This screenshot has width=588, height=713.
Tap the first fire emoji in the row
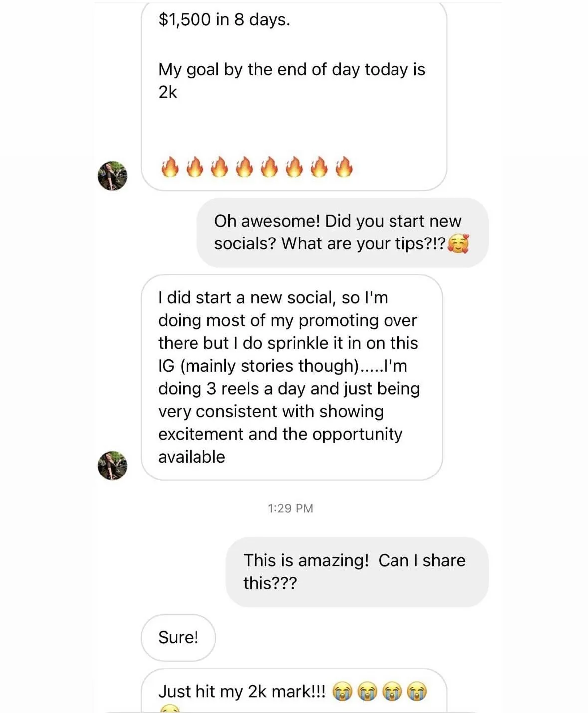(x=170, y=167)
